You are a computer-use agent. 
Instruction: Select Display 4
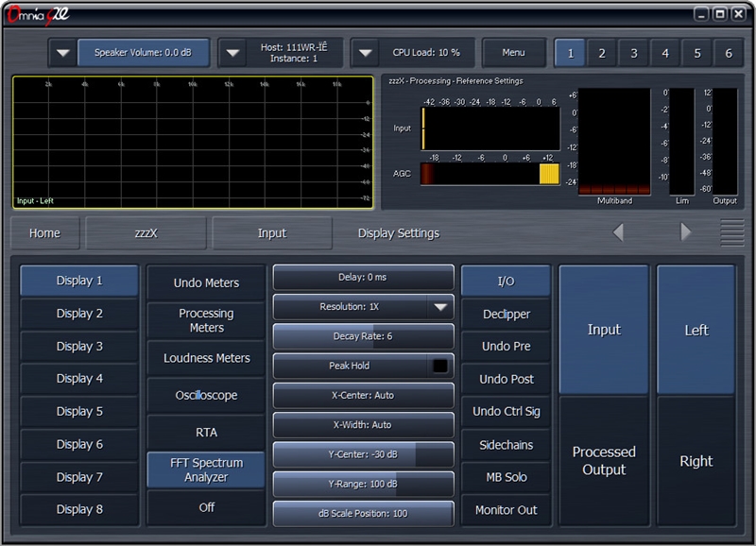click(79, 379)
